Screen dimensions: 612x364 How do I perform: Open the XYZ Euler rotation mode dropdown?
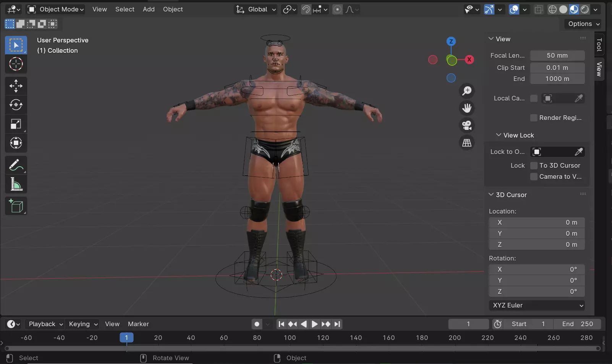pos(537,305)
